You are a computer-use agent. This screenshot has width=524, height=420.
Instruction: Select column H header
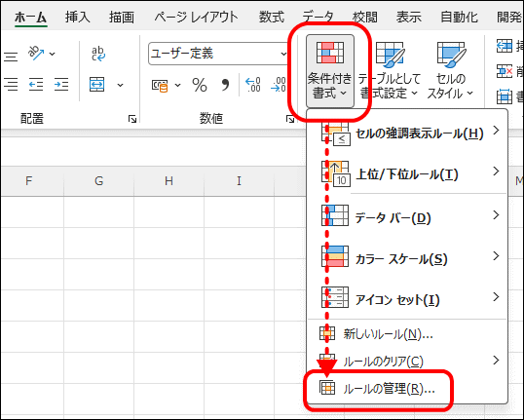tap(168, 181)
